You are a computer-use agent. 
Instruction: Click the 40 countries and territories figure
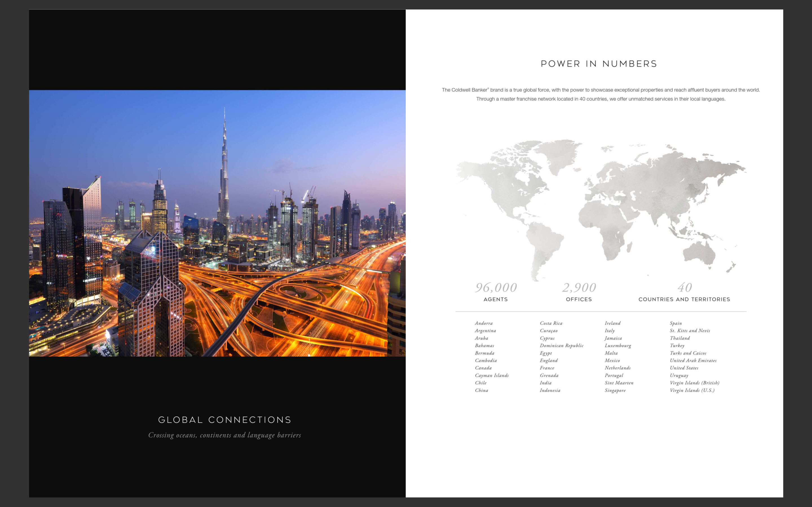pyautogui.click(x=684, y=287)
